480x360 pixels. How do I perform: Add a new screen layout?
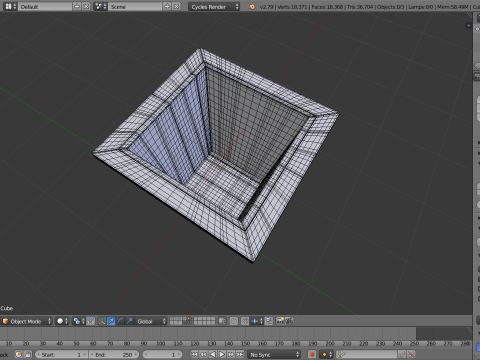[x=77, y=6]
